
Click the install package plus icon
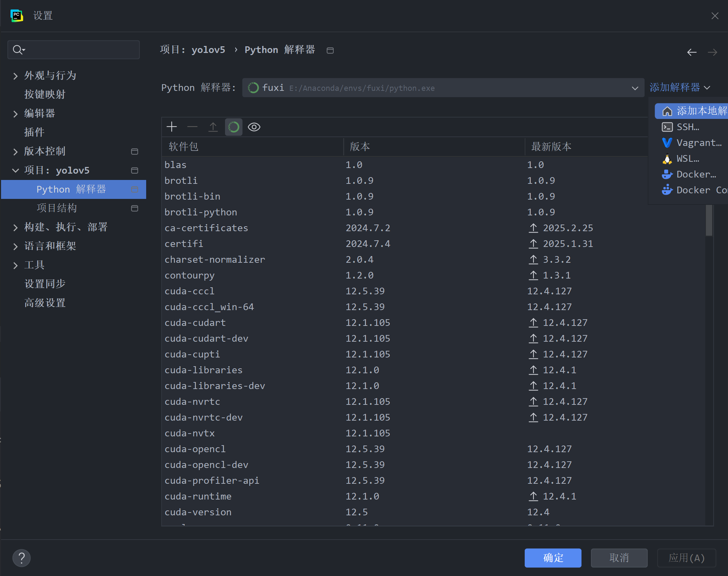(x=172, y=127)
